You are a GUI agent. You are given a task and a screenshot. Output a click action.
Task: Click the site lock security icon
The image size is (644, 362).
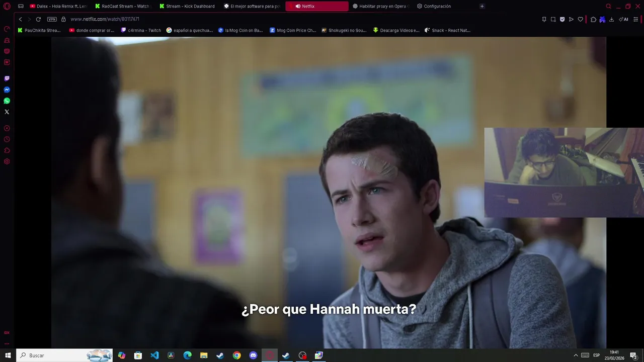tap(63, 19)
